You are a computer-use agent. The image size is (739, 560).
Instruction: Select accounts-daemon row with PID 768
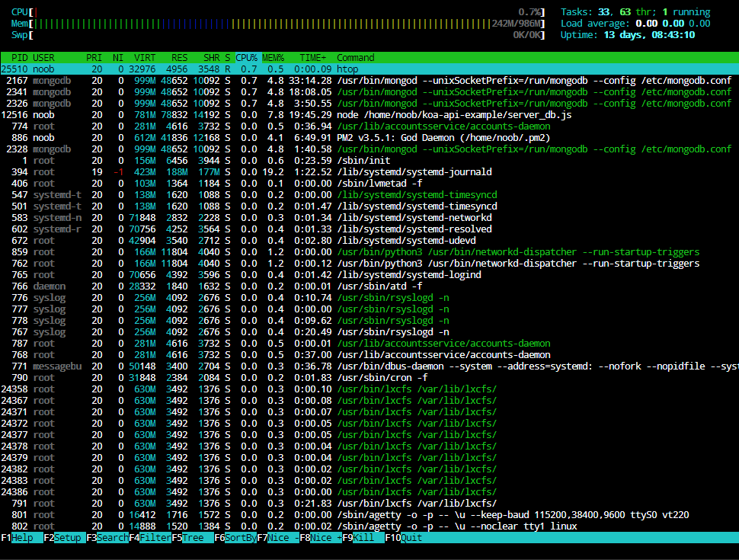click(x=369, y=354)
